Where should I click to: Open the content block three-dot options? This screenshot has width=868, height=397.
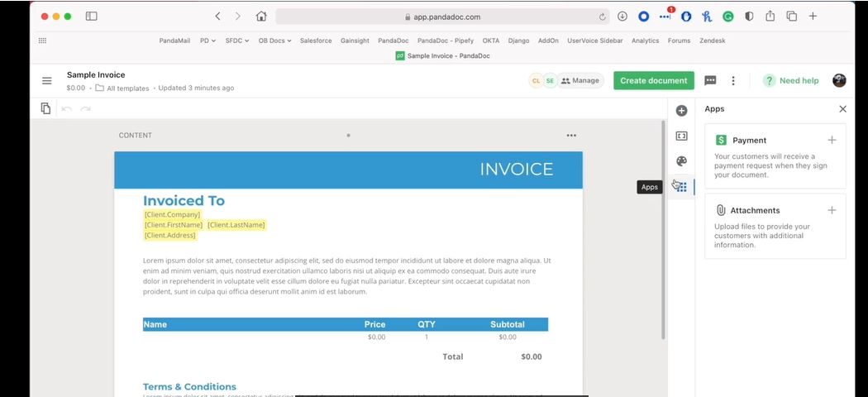pyautogui.click(x=571, y=136)
